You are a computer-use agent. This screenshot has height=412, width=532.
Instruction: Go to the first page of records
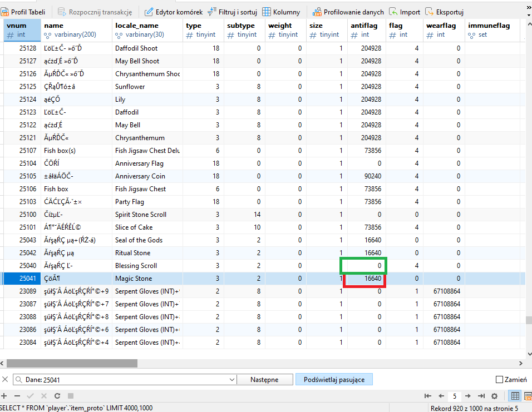pyautogui.click(x=427, y=396)
